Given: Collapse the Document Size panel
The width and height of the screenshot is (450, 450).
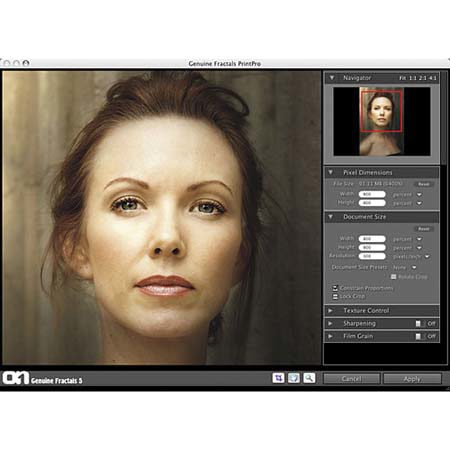Looking at the screenshot, I should pyautogui.click(x=331, y=217).
